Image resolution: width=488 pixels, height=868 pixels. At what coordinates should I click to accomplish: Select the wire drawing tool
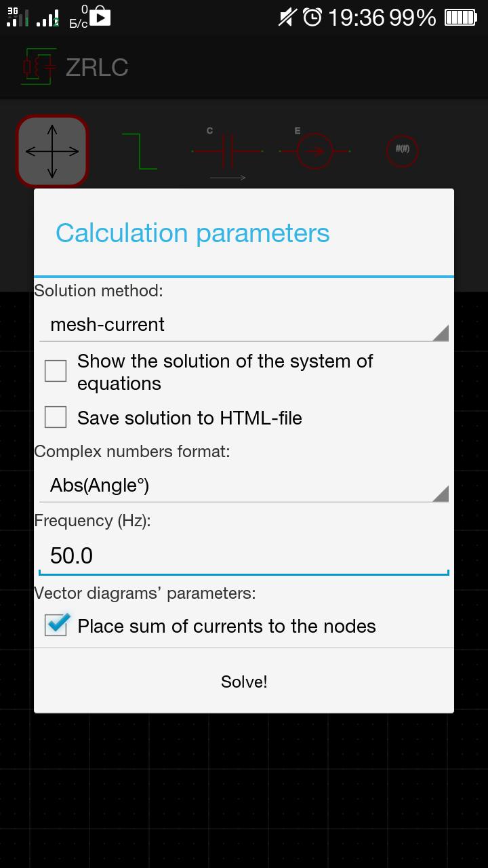pyautogui.click(x=141, y=151)
